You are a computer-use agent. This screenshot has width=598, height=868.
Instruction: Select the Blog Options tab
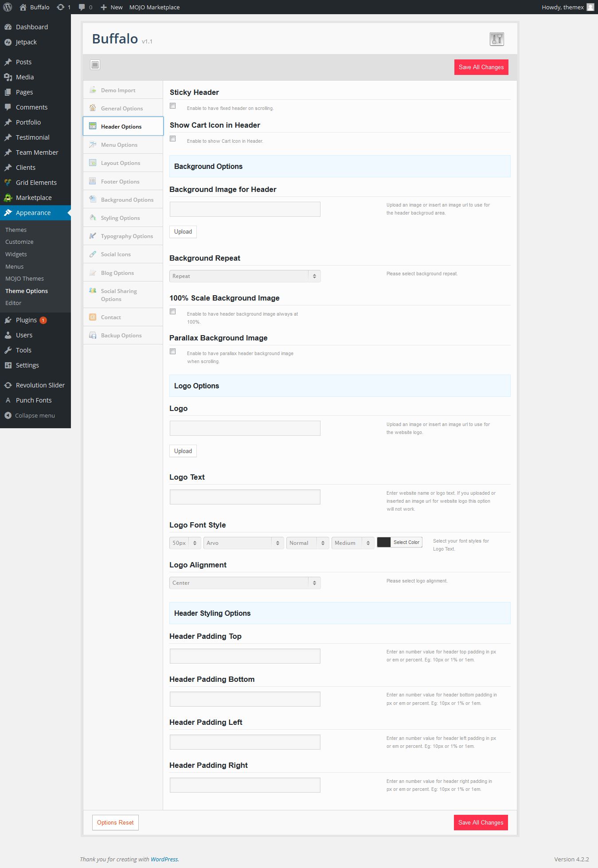[x=123, y=273]
